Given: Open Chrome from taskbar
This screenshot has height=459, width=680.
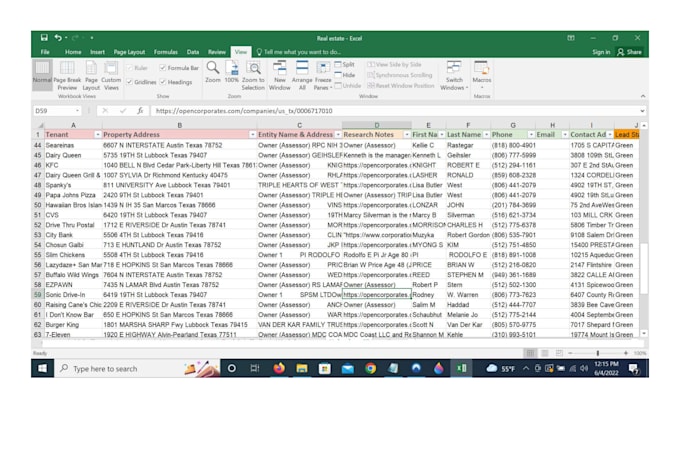Looking at the screenshot, I should (x=370, y=368).
